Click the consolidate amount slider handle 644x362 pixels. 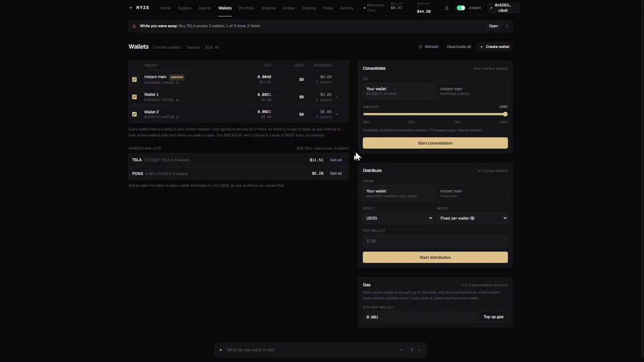pos(505,114)
